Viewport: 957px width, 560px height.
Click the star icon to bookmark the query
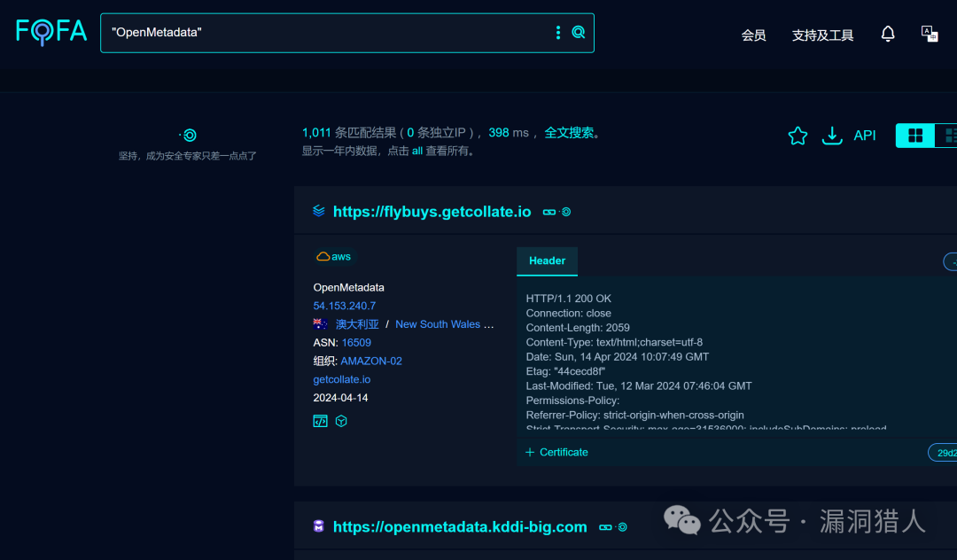tap(797, 136)
